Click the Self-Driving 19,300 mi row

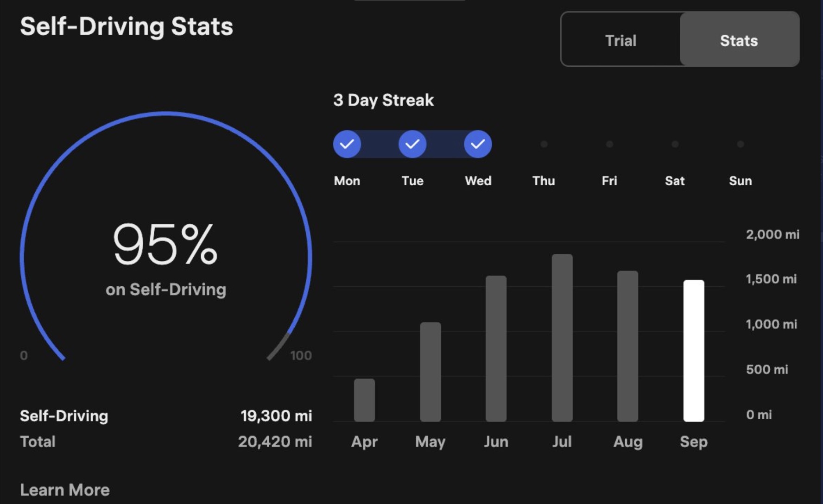pyautogui.click(x=166, y=416)
